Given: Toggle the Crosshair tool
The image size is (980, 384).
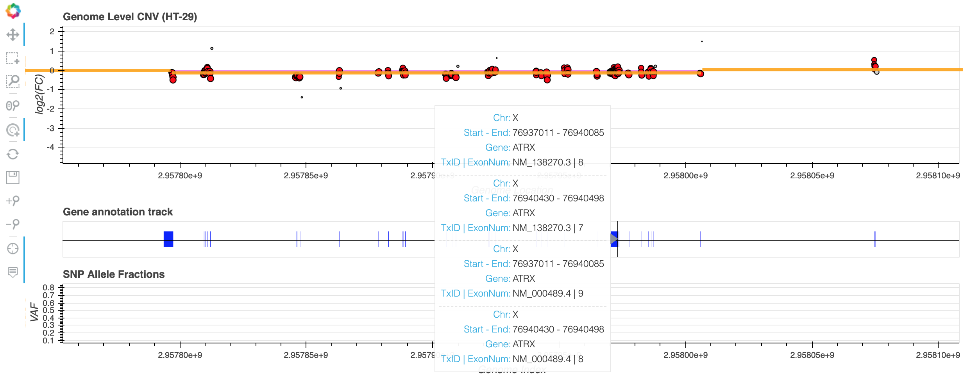Looking at the screenshot, I should coord(13,248).
